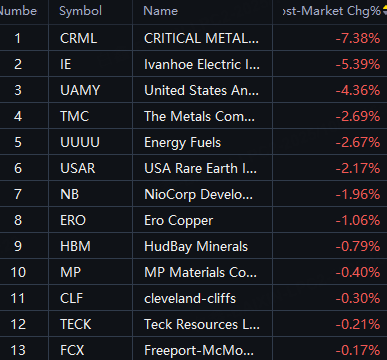
Task: Click the -7.38% change value
Action: coord(358,38)
